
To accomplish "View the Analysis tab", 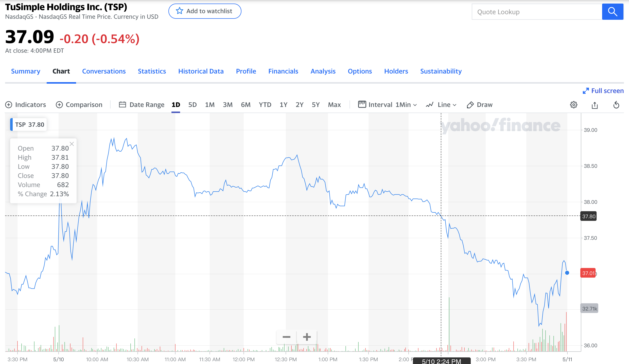I will tap(323, 71).
